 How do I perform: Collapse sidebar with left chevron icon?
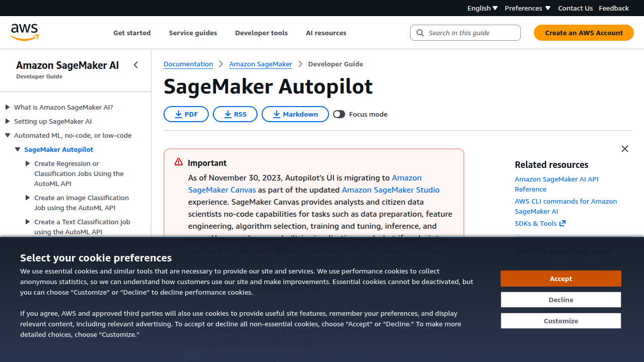(136, 65)
